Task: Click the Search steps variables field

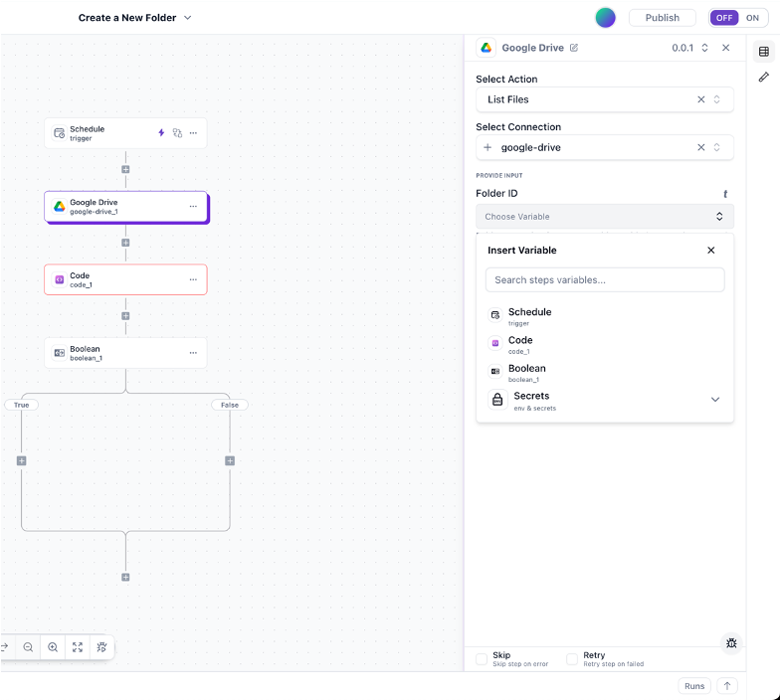Action: click(604, 280)
